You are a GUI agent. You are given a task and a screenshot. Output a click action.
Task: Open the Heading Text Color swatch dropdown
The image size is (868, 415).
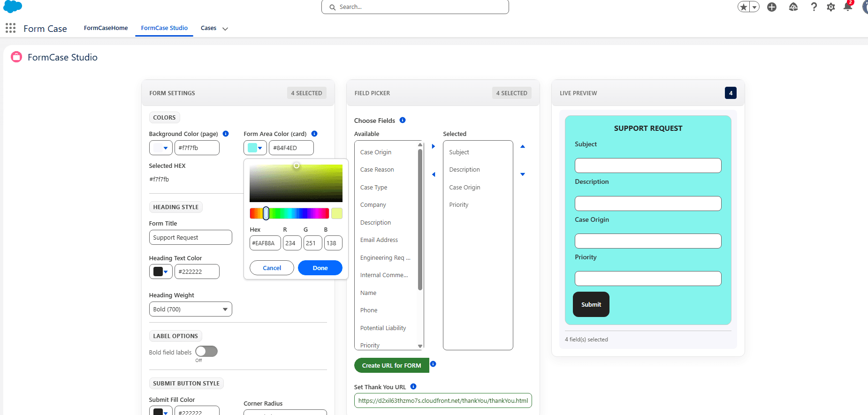click(160, 272)
